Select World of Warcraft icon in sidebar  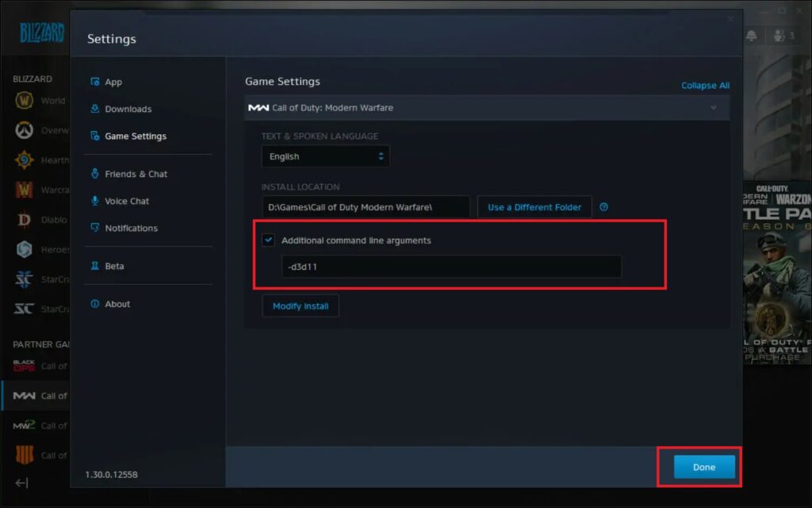click(24, 100)
